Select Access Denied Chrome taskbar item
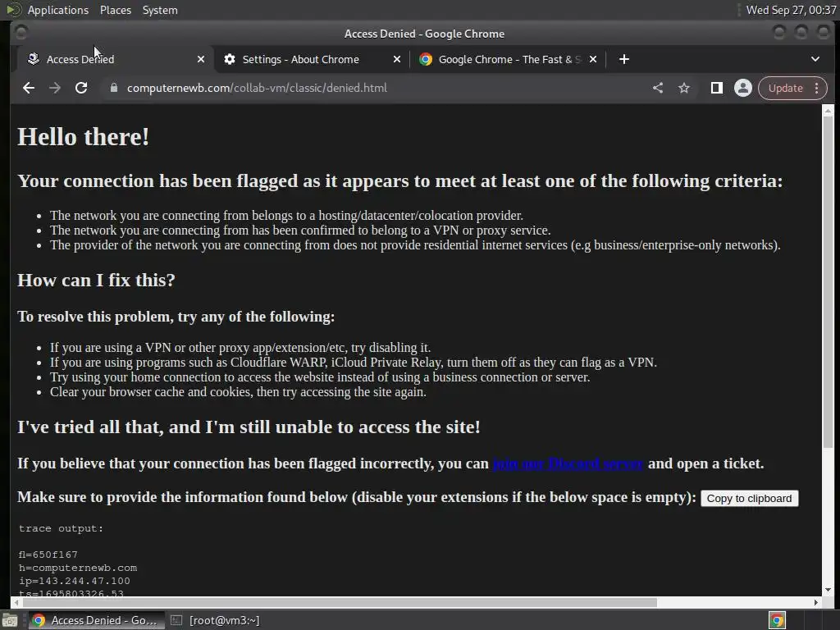Viewport: 840px width, 630px height. pyautogui.click(x=95, y=620)
